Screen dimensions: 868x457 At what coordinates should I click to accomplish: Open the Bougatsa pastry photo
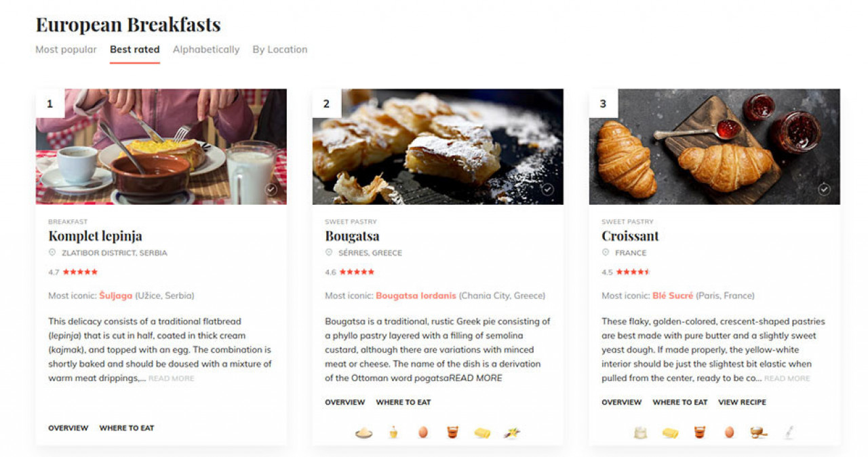pyautogui.click(x=437, y=146)
